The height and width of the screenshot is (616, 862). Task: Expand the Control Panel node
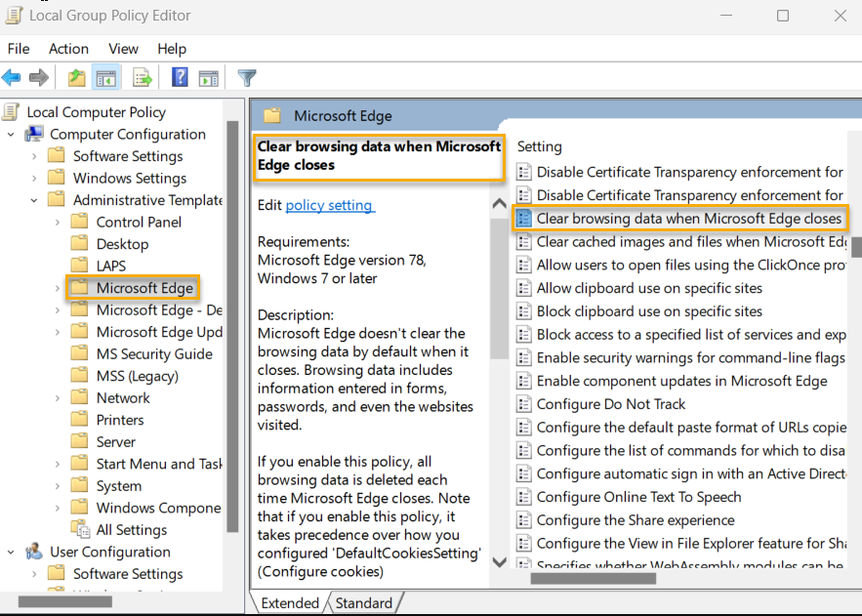click(58, 223)
